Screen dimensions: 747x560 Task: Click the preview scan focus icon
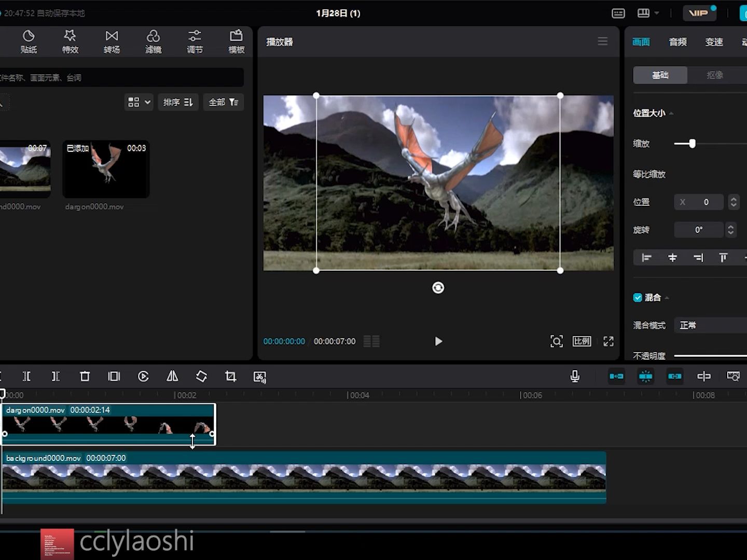pos(556,341)
